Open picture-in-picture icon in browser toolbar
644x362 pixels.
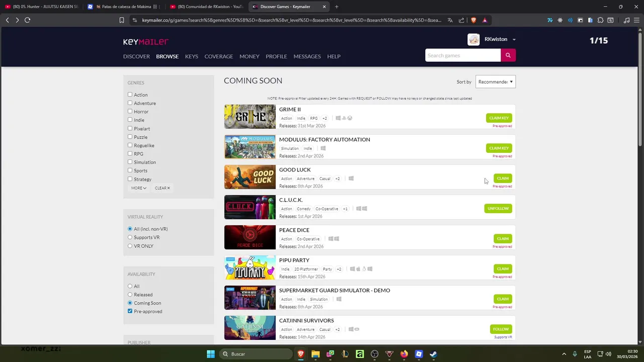[580, 20]
